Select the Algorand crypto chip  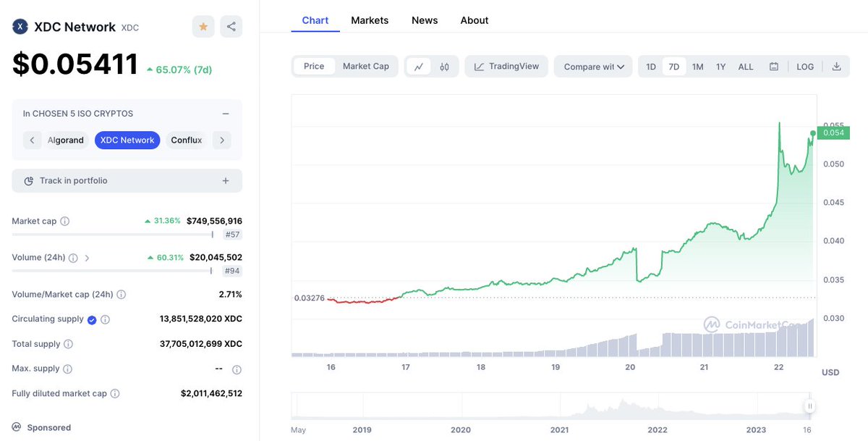pos(66,139)
